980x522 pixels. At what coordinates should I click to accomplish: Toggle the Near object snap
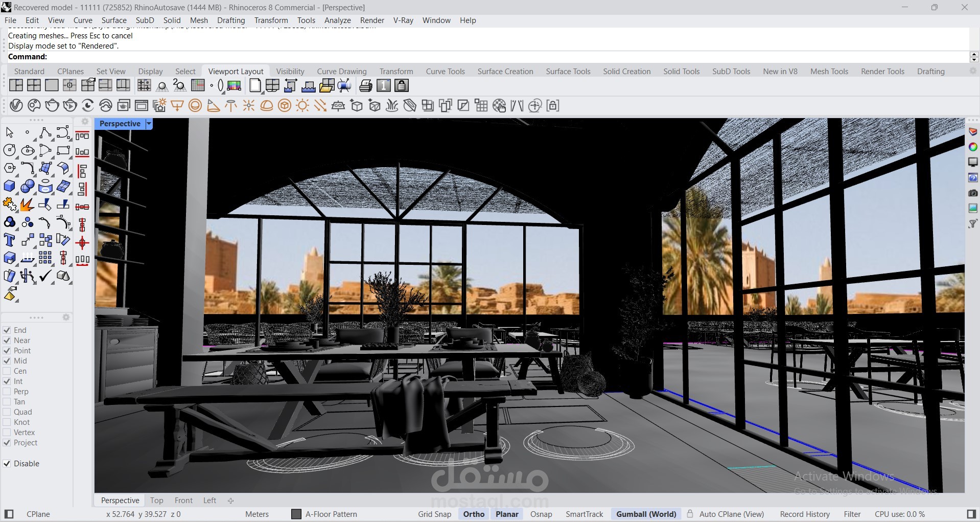coord(7,341)
